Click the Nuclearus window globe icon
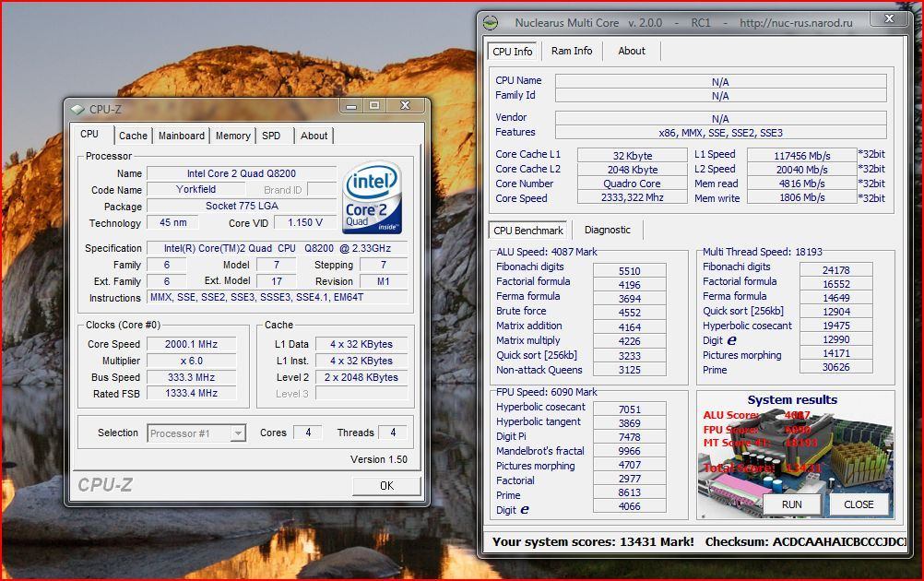The width and height of the screenshot is (924, 581). point(491,23)
